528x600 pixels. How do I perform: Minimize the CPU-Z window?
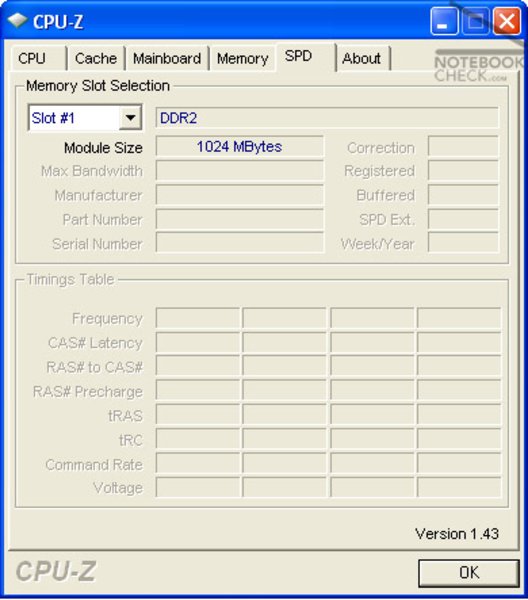pyautogui.click(x=444, y=21)
